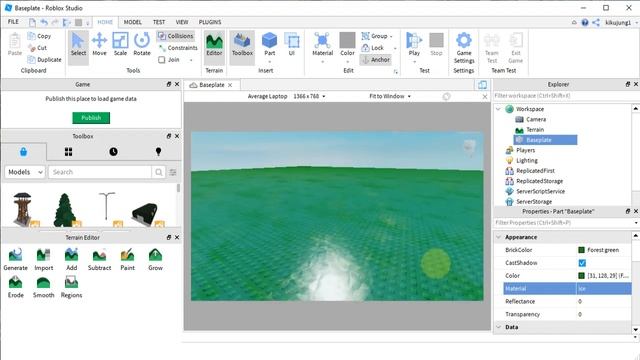Open the Toolbox Inventory grid tab
The image size is (640, 360).
point(68,152)
